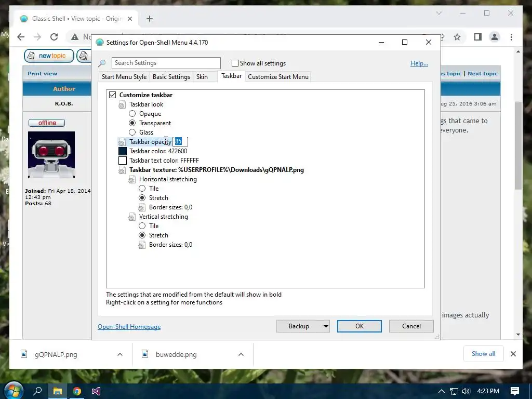
Task: Bookmark this page with the star icon
Action: pyautogui.click(x=457, y=37)
